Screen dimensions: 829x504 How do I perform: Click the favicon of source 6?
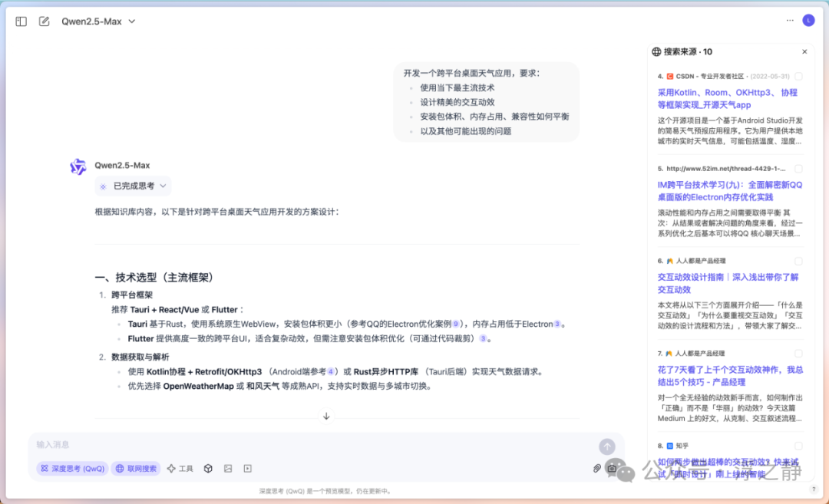670,261
